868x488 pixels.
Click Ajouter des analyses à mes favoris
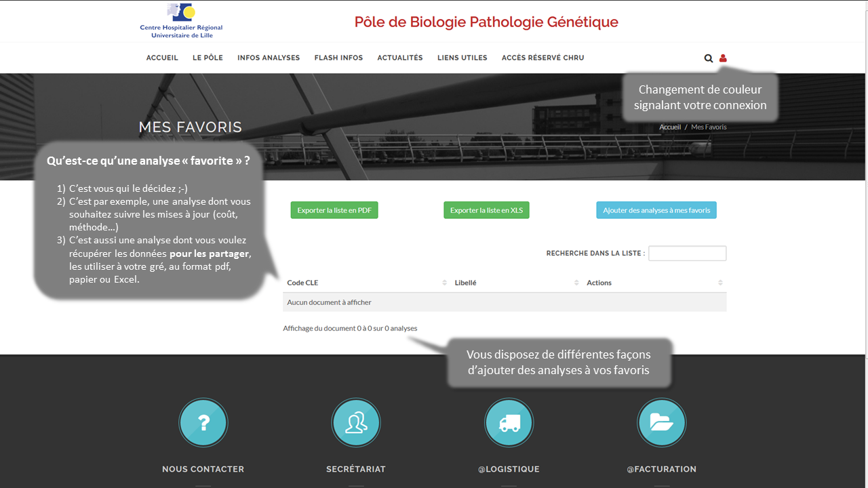[656, 210]
